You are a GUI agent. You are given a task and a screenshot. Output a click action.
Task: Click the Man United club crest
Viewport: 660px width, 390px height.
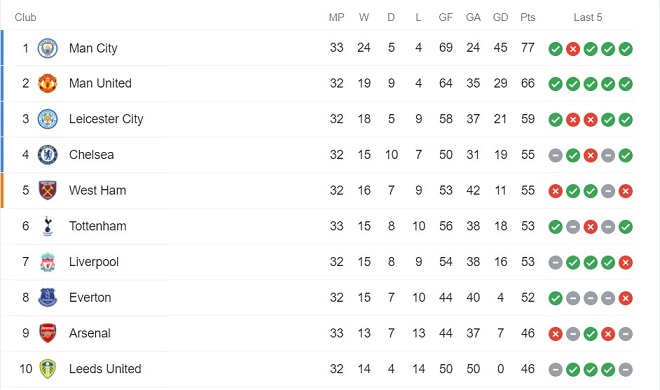coord(48,83)
